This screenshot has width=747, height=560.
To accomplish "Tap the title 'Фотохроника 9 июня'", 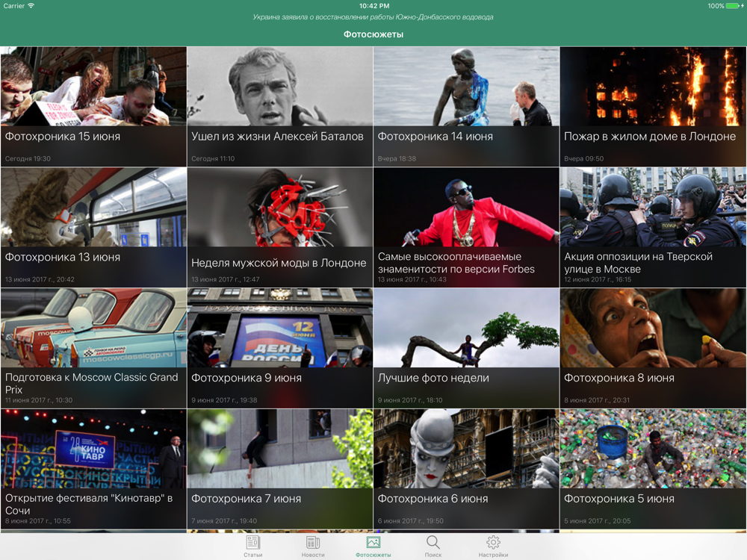I will [x=247, y=378].
